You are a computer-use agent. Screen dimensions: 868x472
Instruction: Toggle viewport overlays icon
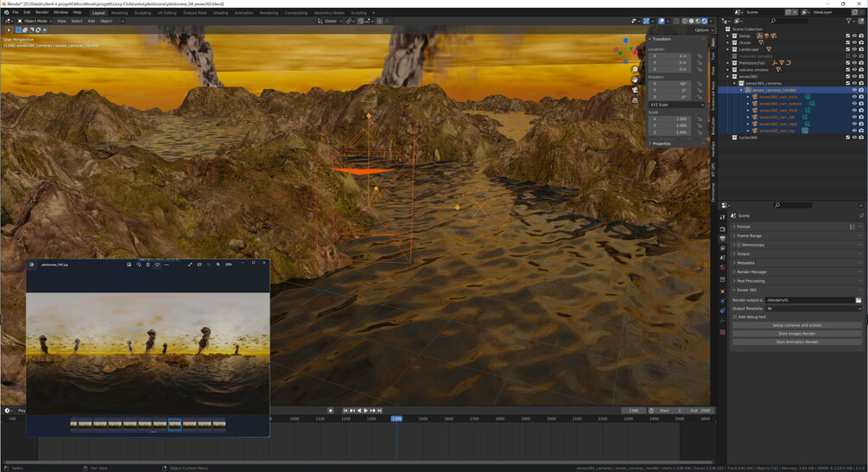662,21
